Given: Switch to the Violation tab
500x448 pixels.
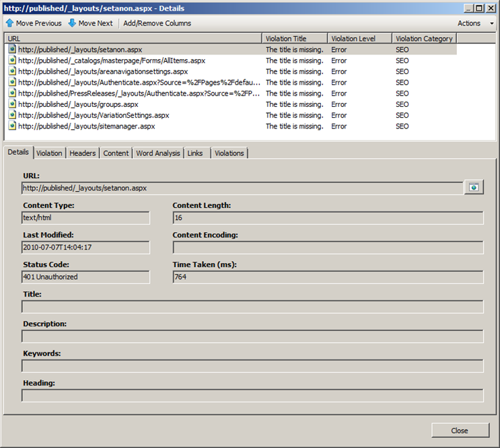Looking at the screenshot, I should [49, 153].
